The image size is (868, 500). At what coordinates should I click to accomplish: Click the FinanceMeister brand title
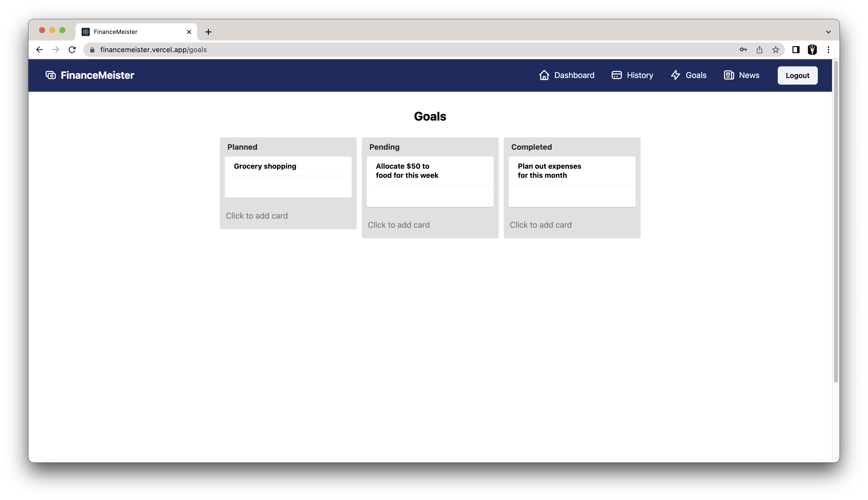(97, 75)
